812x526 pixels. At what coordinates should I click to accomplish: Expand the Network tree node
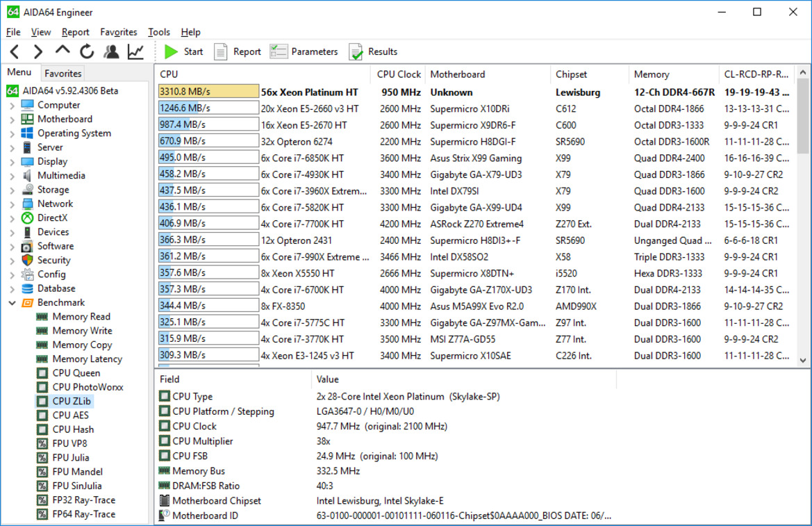(13, 204)
